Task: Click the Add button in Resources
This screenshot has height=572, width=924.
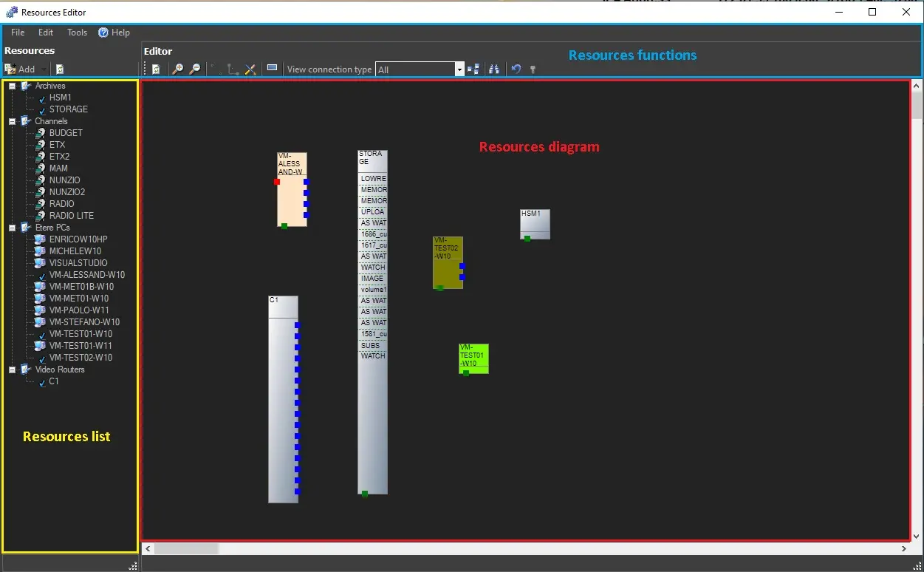Action: pos(21,69)
